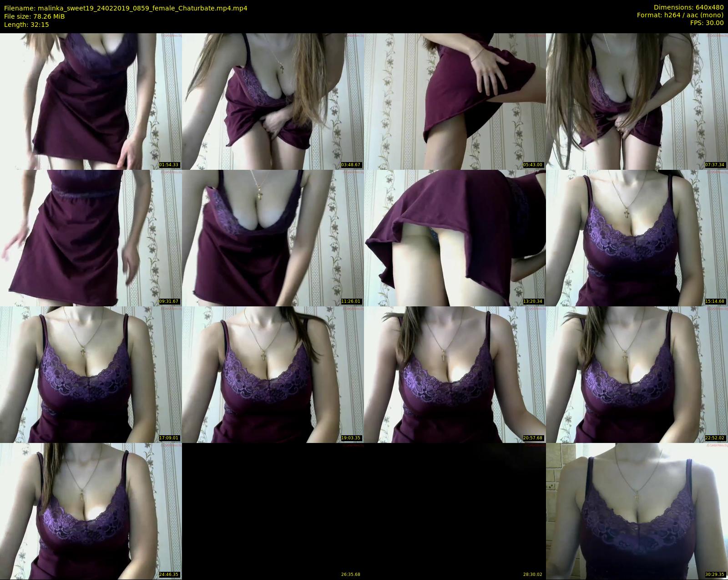728x580 pixels.
Task: Click the "Format: h264 / aac (mono)" text
Action: (680, 15)
